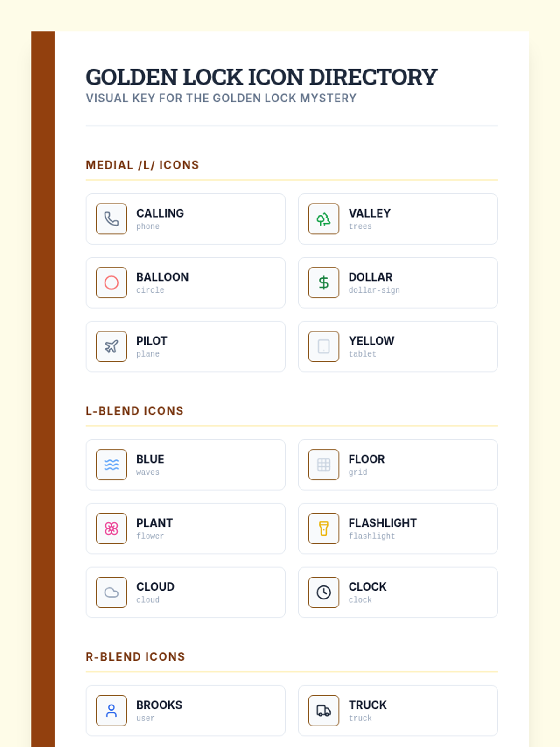This screenshot has width=560, height=747.
Task: Click the cloud icon
Action: pyautogui.click(x=111, y=592)
